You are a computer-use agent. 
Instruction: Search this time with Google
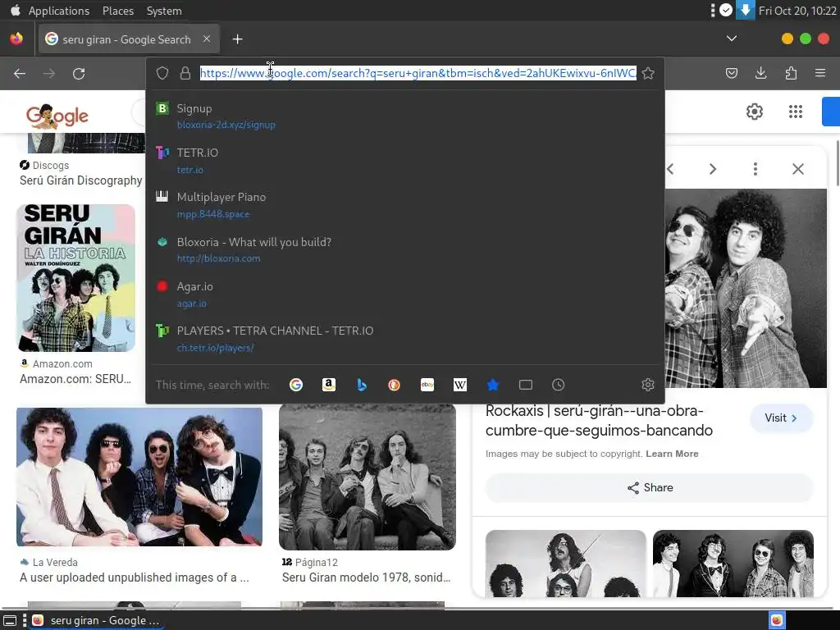click(x=295, y=385)
